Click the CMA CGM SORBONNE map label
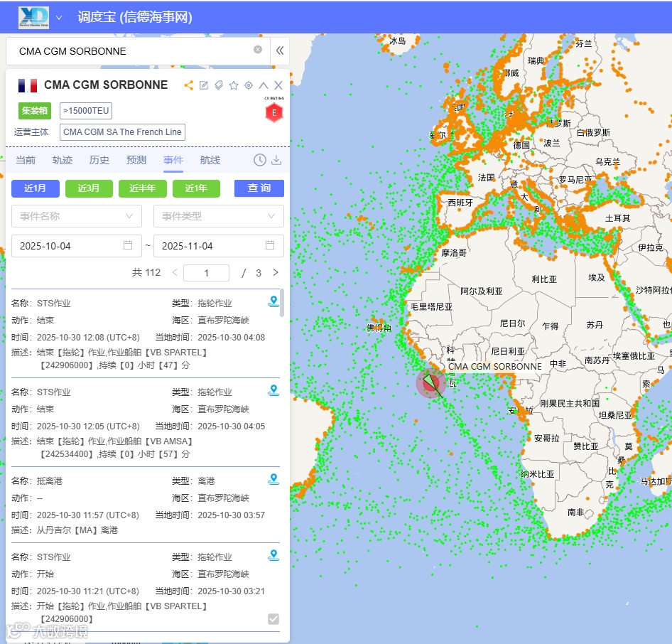The image size is (672, 644). point(495,367)
